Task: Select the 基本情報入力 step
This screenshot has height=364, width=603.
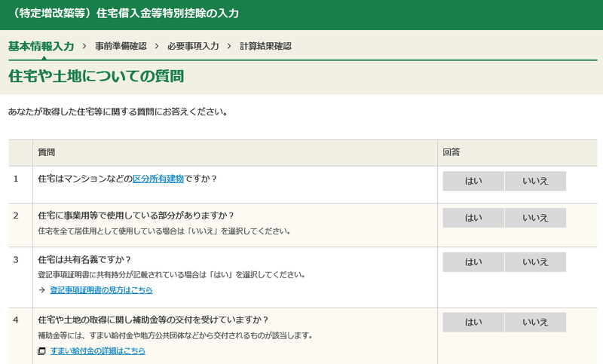Action: click(41, 47)
